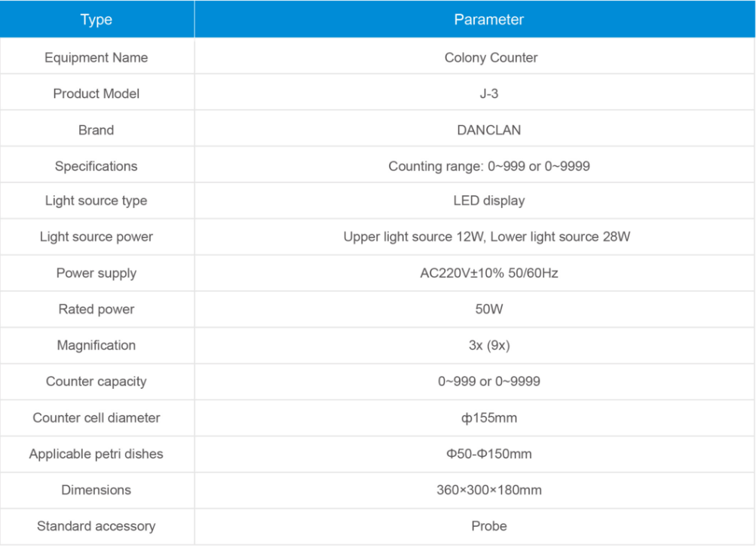Select the Magnification row label
This screenshot has width=756, height=548.
point(96,345)
